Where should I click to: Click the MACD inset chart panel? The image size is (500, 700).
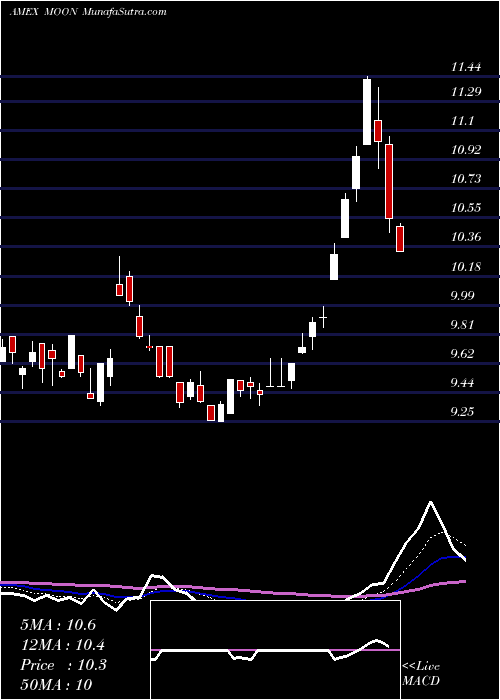coord(275,650)
